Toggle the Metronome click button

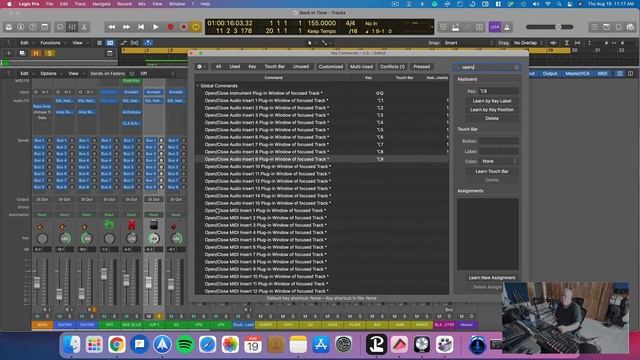pyautogui.click(x=507, y=27)
